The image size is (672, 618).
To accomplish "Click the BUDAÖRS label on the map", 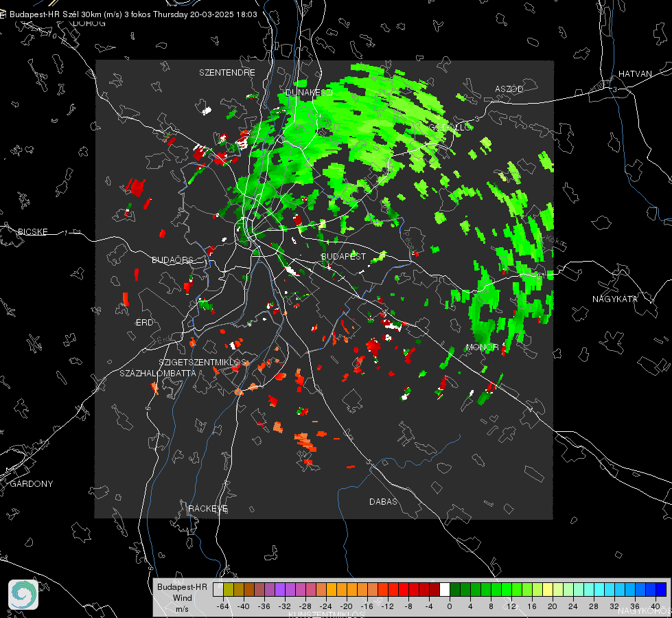I will click(x=173, y=260).
